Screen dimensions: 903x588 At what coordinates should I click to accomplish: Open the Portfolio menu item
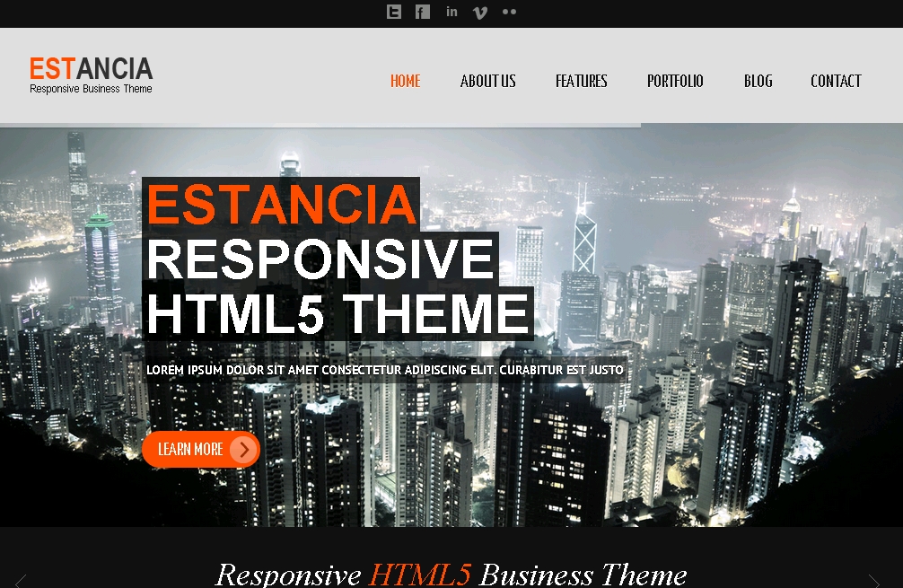tap(675, 81)
